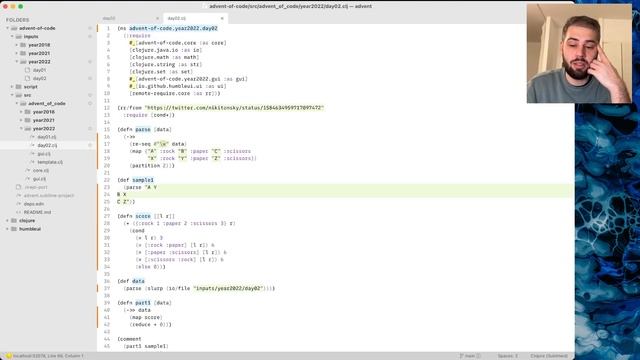Open the Clojure (Sublimed) syntax selector

549,356
